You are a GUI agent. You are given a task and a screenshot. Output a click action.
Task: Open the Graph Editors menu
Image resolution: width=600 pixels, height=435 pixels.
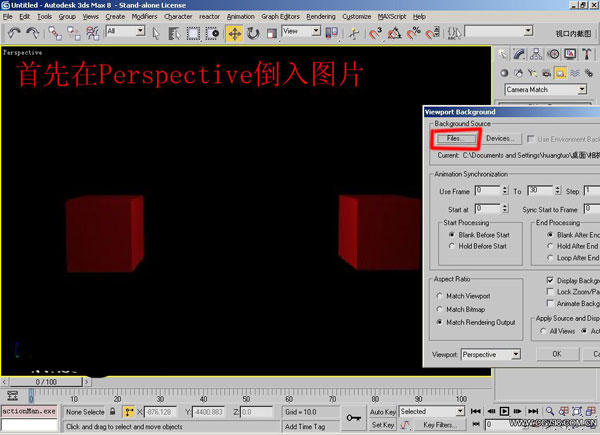point(280,16)
